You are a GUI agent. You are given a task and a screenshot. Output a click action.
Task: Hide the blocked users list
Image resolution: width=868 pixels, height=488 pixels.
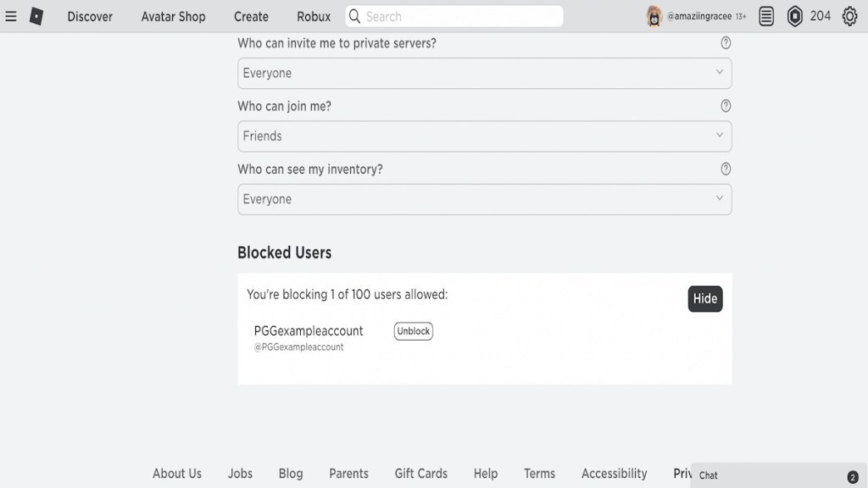point(704,298)
